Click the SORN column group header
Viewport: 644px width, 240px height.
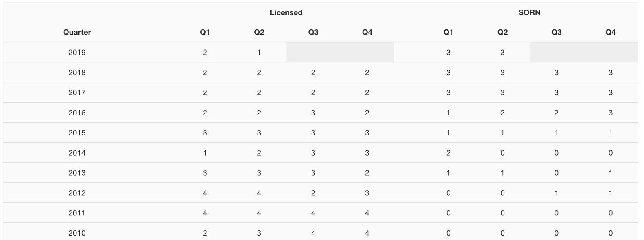point(529,12)
